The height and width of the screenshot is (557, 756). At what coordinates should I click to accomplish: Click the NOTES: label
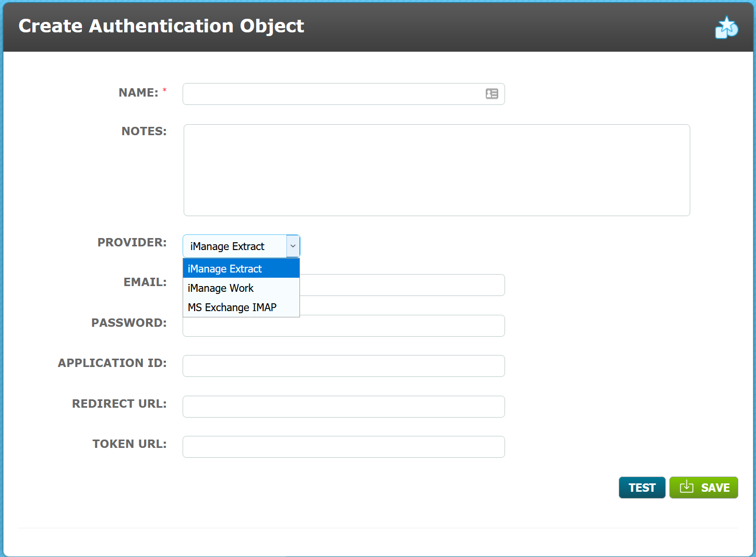144,131
